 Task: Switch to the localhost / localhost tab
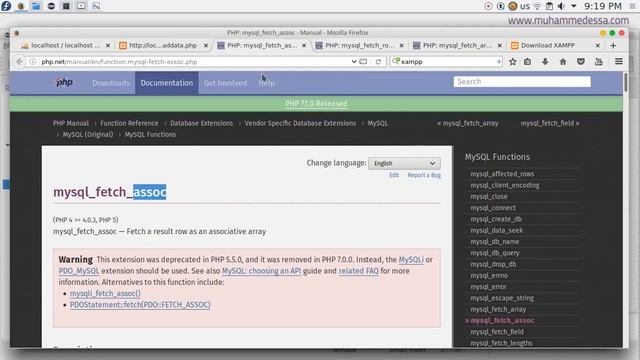[65, 45]
